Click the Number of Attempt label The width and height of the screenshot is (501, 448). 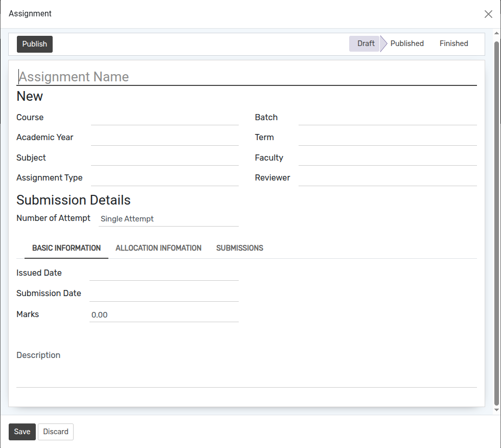coord(53,218)
